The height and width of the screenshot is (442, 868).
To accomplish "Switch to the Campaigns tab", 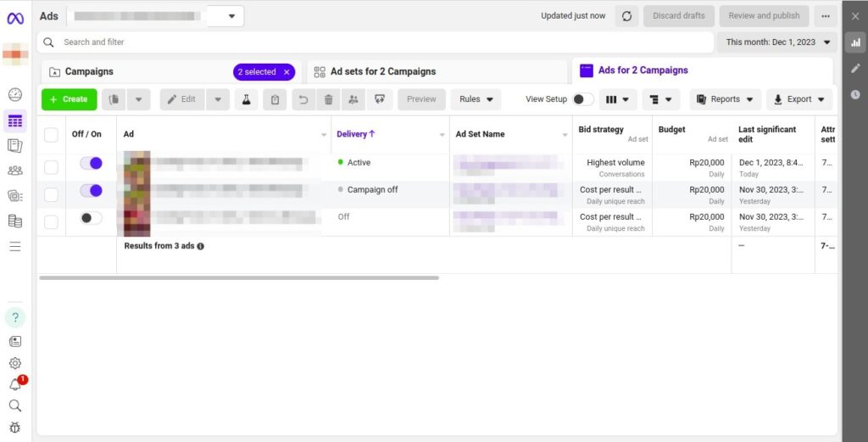I will [89, 72].
